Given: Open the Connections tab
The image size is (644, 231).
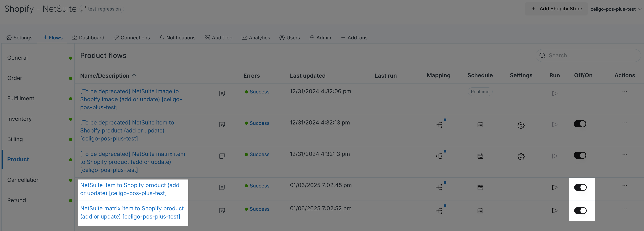Looking at the screenshot, I should coord(132,38).
